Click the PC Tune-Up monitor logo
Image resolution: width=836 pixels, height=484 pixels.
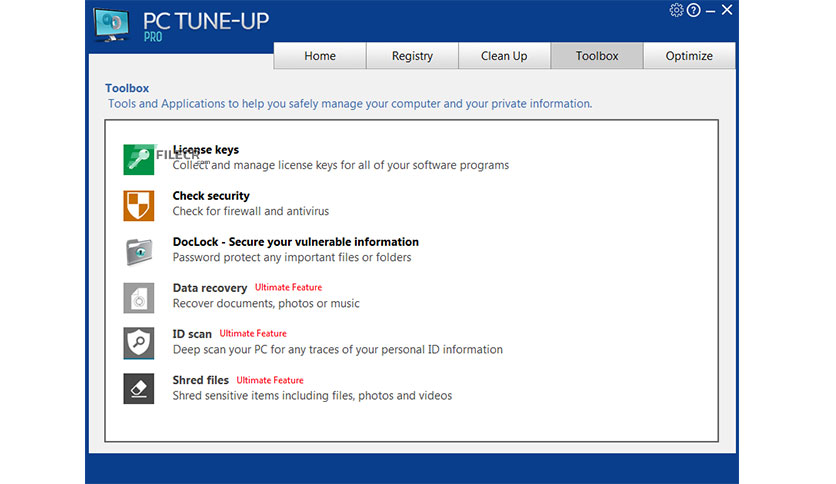point(111,25)
